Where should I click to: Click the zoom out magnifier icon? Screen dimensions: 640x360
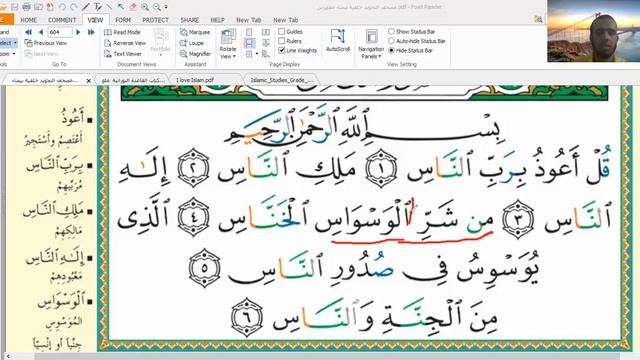point(157,7)
